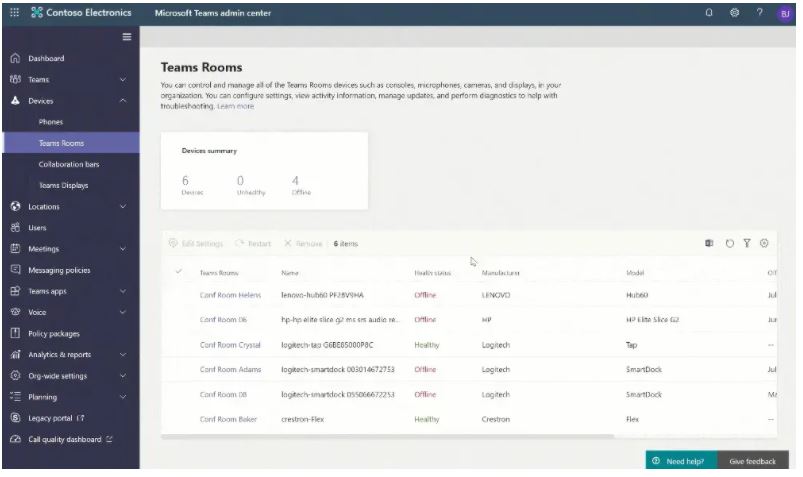Click the Remove toolbar button

(303, 243)
